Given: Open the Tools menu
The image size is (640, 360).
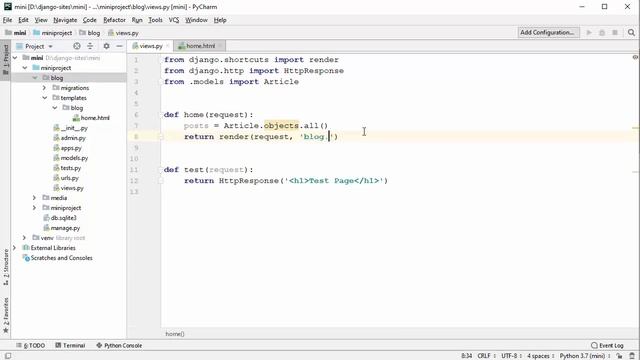Looking at the screenshot, I should click(155, 20).
